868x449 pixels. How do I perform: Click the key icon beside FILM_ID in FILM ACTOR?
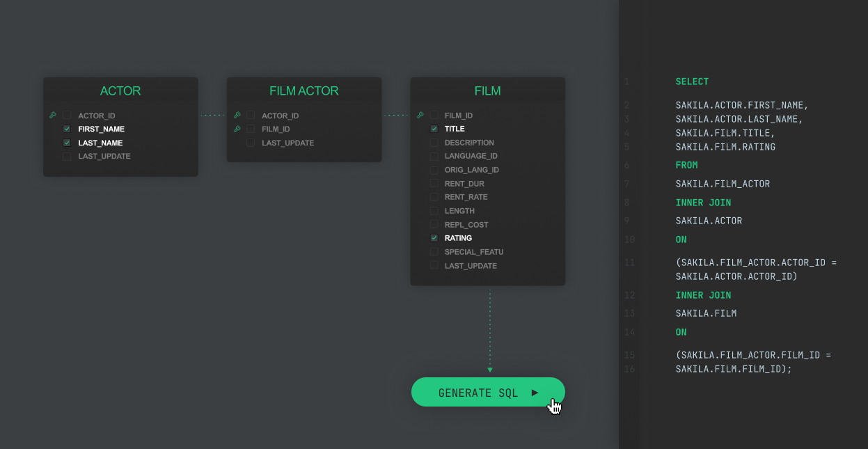pyautogui.click(x=238, y=129)
